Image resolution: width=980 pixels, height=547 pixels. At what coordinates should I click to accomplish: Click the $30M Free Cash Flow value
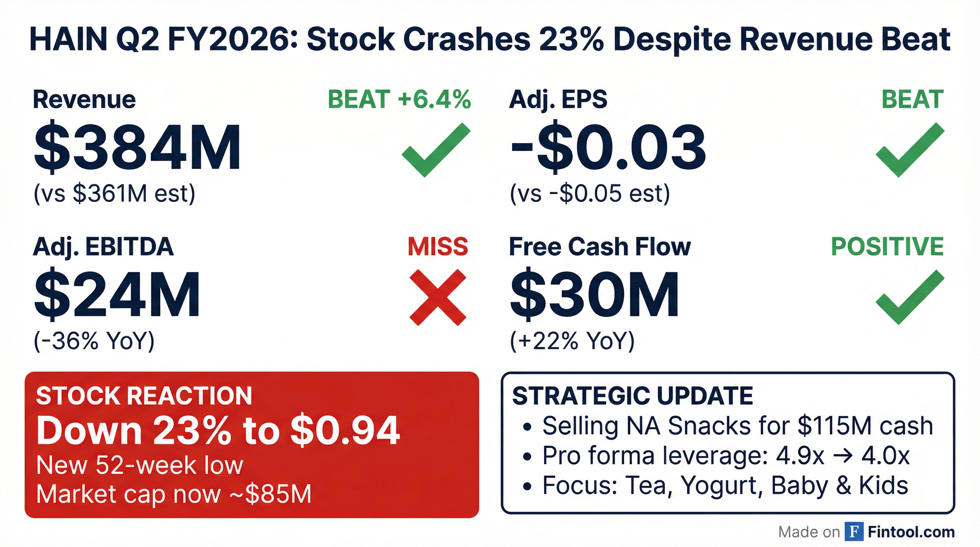594,294
